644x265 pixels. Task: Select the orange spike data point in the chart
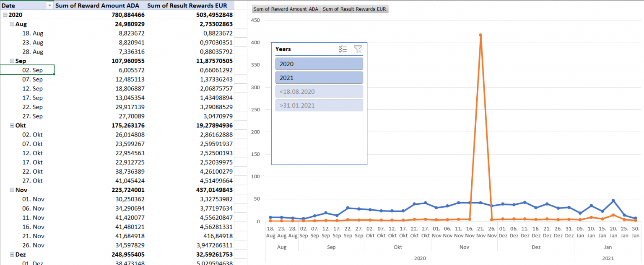480,36
